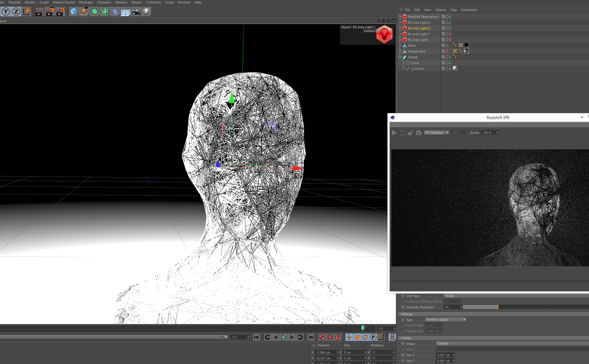Click the sphere material tag on Connect

[455, 68]
